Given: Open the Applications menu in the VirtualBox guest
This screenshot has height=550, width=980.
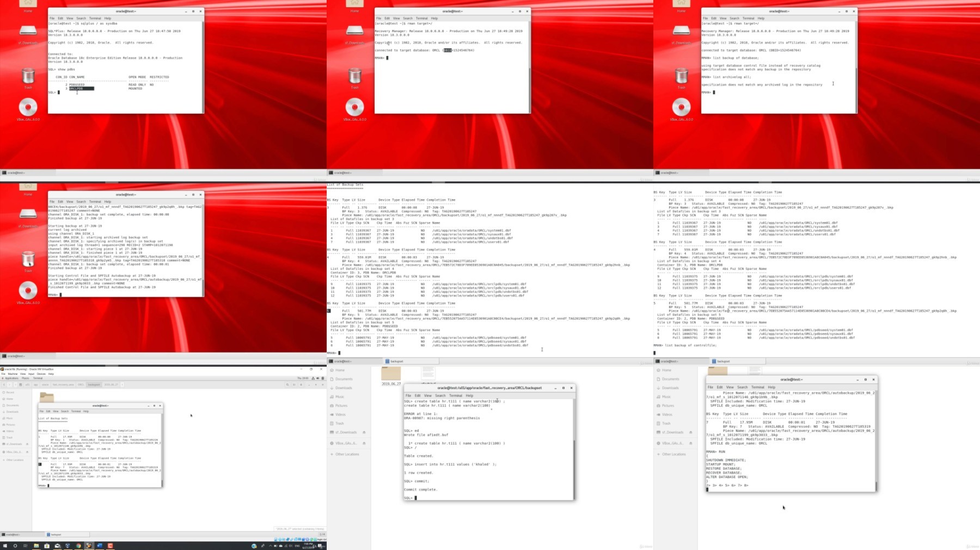Looking at the screenshot, I should (x=11, y=378).
